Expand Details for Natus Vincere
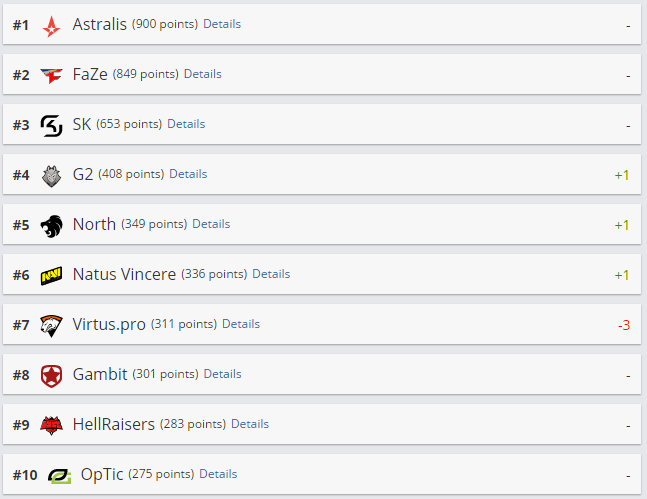This screenshot has width=647, height=499. (271, 274)
